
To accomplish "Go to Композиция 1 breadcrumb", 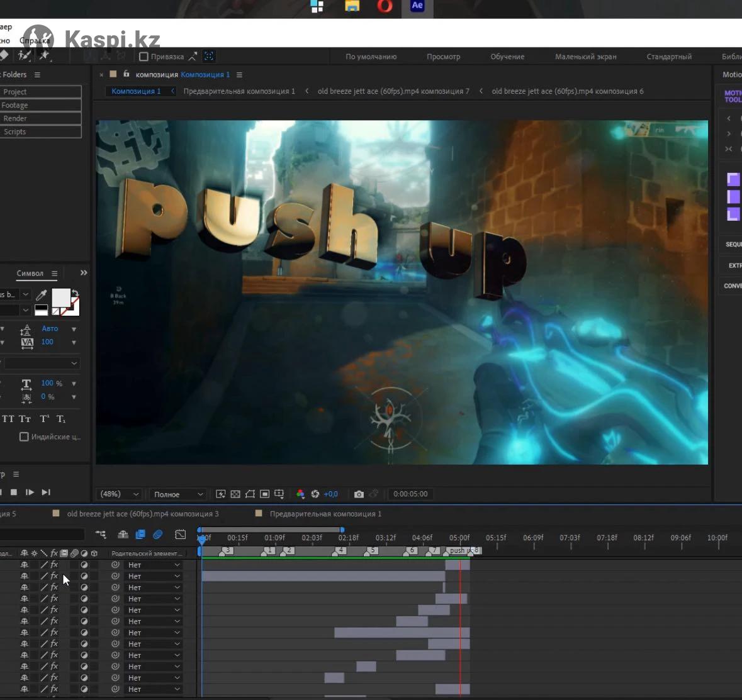I will 137,91.
